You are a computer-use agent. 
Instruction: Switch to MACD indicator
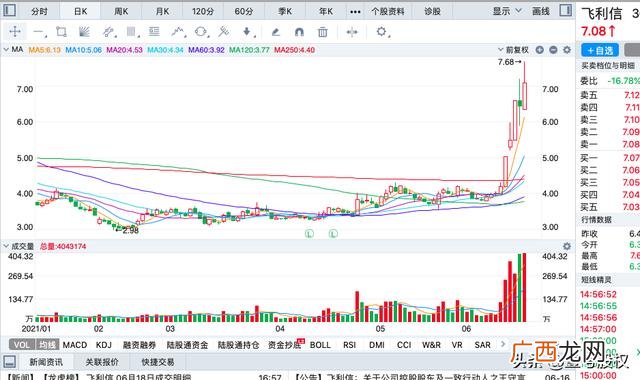click(75, 345)
